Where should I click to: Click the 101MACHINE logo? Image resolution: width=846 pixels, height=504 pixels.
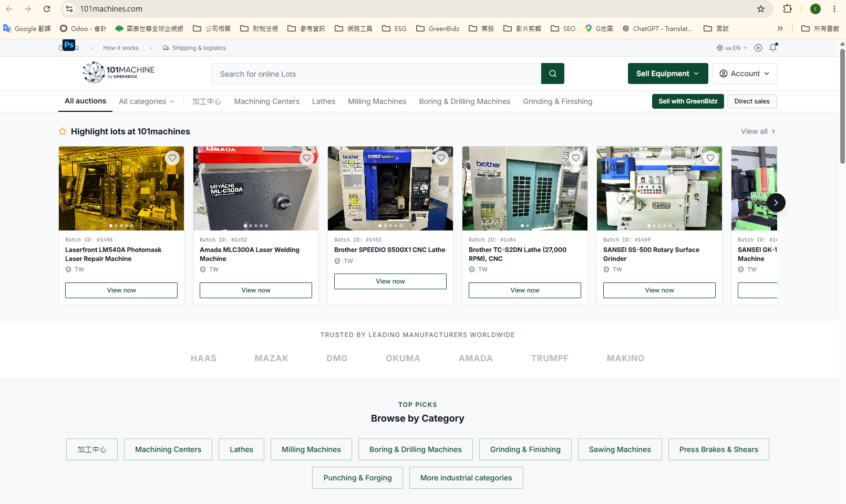coord(119,72)
